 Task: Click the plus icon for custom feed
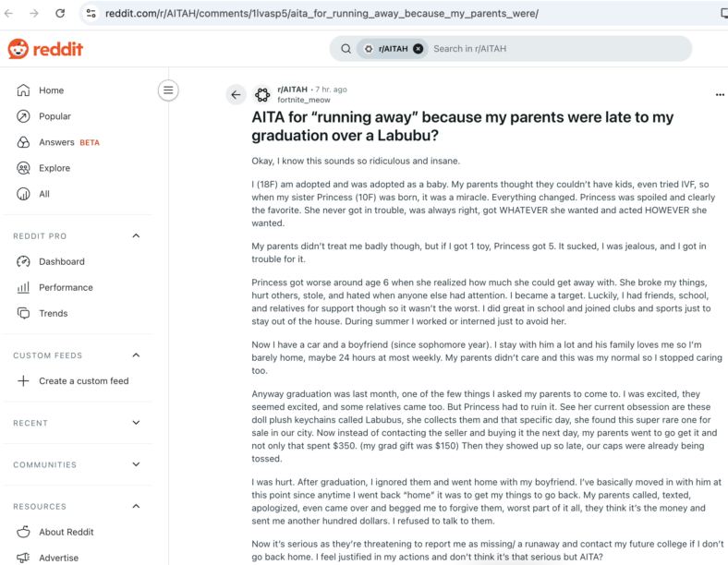coord(23,381)
